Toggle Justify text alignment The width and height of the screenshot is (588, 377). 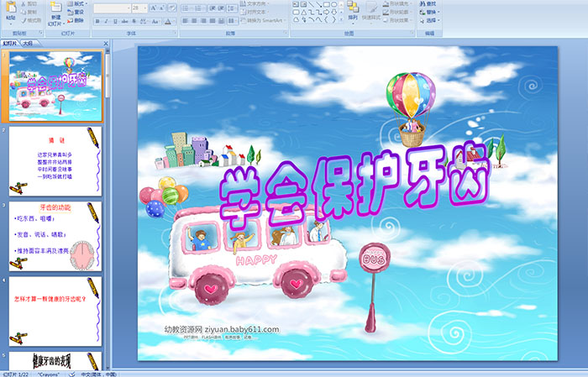tap(213, 21)
